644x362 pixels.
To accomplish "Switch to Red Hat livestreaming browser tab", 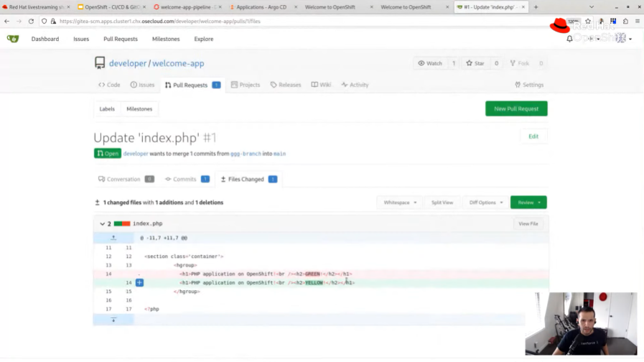I will [x=36, y=7].
